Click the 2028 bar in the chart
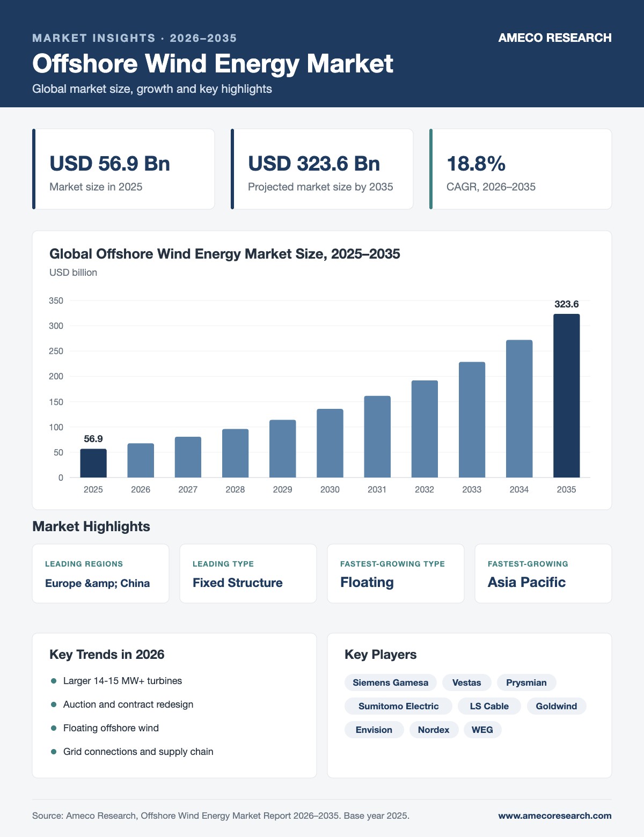This screenshot has height=837, width=644. click(235, 453)
